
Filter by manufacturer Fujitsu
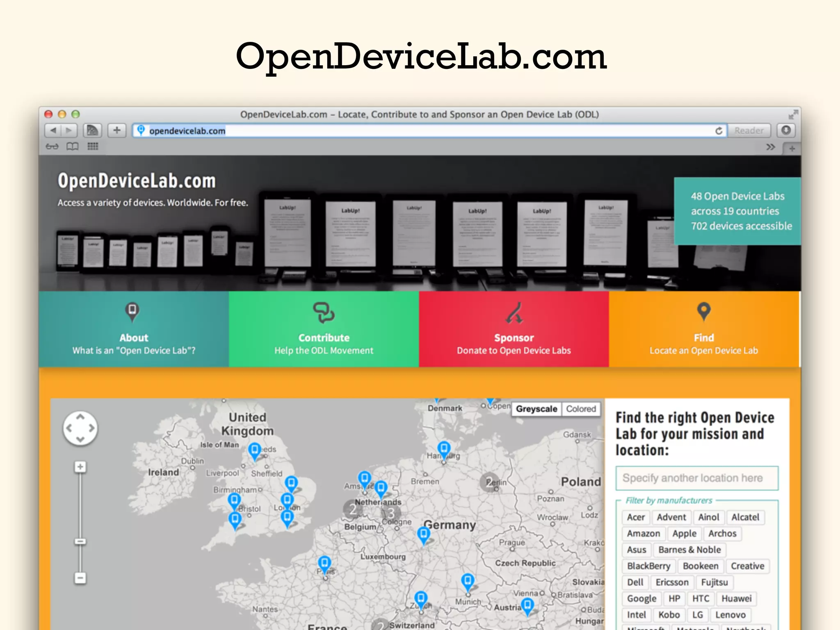[714, 582]
